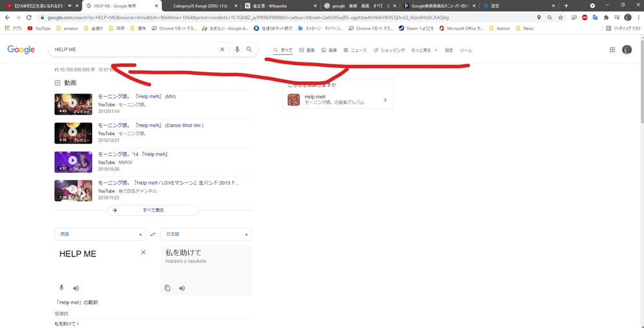Viewport: 644px width, 328px height.
Task: Open the fashion bookmarks folder
Action: coord(500,28)
